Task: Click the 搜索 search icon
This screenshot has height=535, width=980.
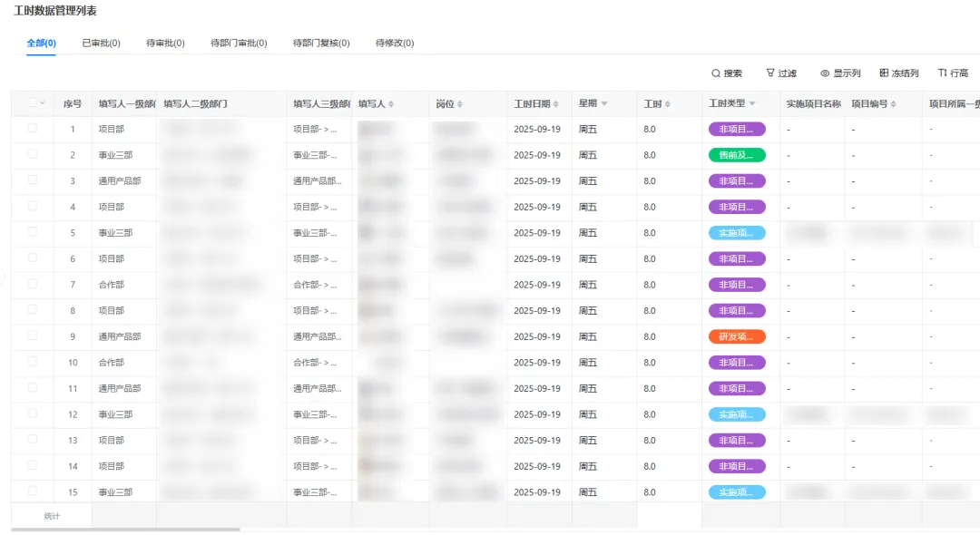Action: pyautogui.click(x=716, y=73)
